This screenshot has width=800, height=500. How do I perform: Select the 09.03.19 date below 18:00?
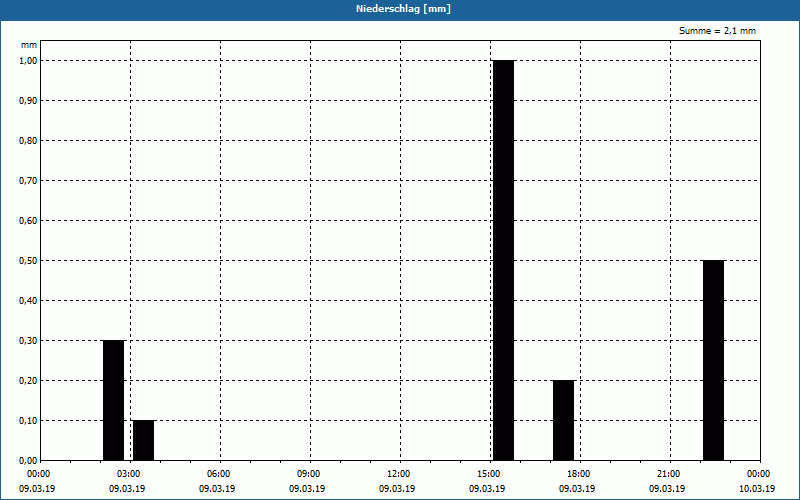click(577, 489)
